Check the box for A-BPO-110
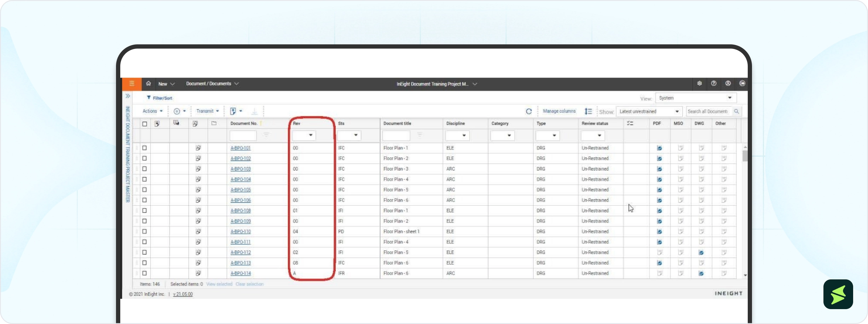Image resolution: width=868 pixels, height=324 pixels. click(x=145, y=232)
